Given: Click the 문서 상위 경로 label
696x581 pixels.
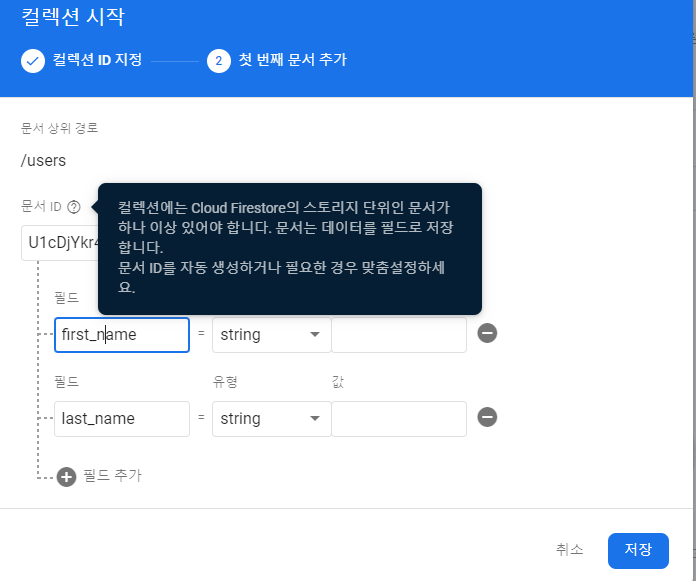Looking at the screenshot, I should pos(59,128).
